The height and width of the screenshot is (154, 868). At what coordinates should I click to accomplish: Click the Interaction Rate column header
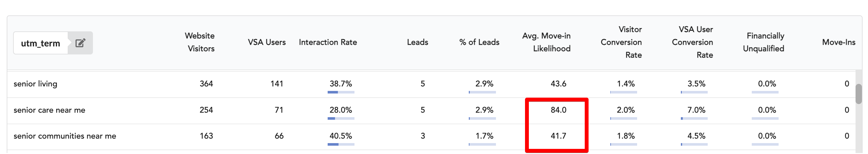click(328, 42)
